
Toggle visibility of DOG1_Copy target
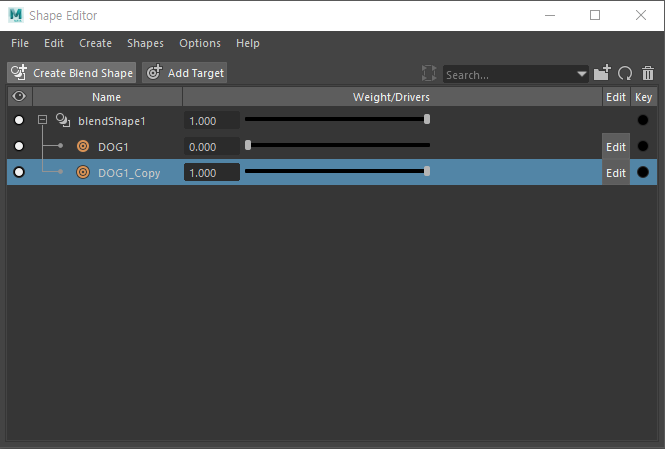pyautogui.click(x=19, y=172)
